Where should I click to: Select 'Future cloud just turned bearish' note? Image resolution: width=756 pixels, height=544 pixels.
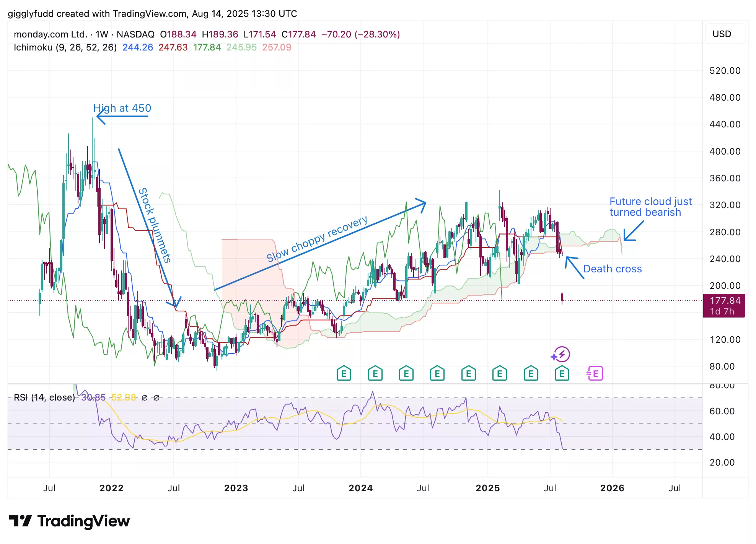650,207
